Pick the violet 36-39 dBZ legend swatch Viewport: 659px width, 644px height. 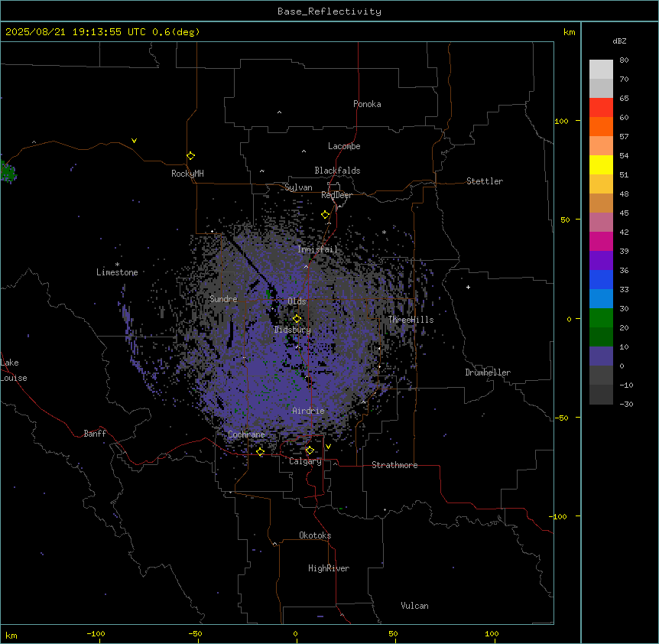pyautogui.click(x=601, y=261)
